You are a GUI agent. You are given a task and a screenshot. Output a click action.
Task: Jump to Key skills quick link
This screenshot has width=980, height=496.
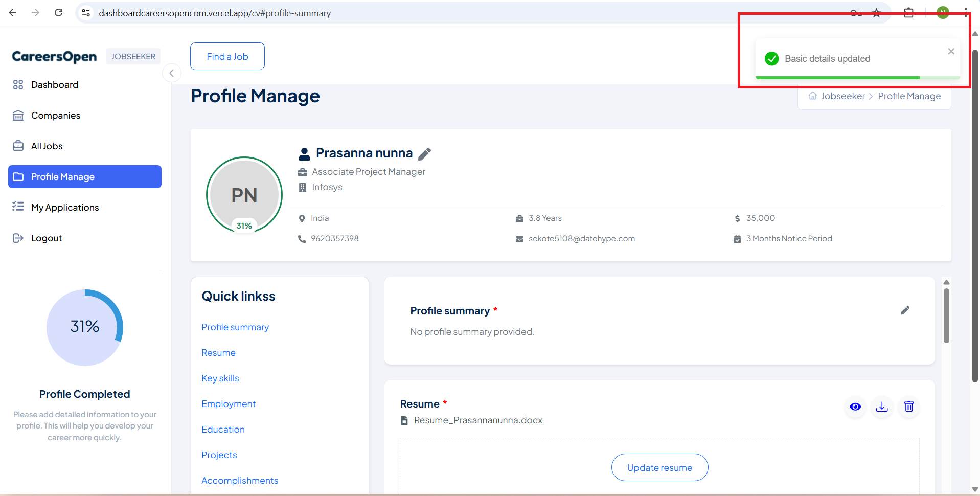(x=220, y=378)
